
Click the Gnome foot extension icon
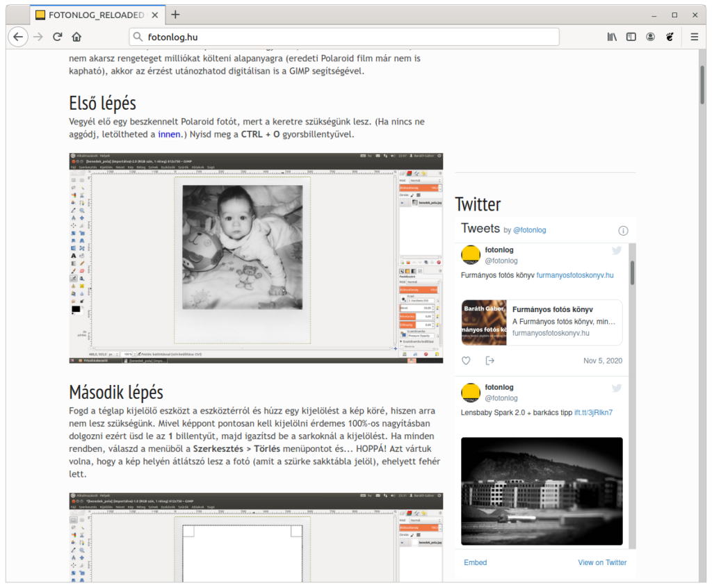(670, 37)
